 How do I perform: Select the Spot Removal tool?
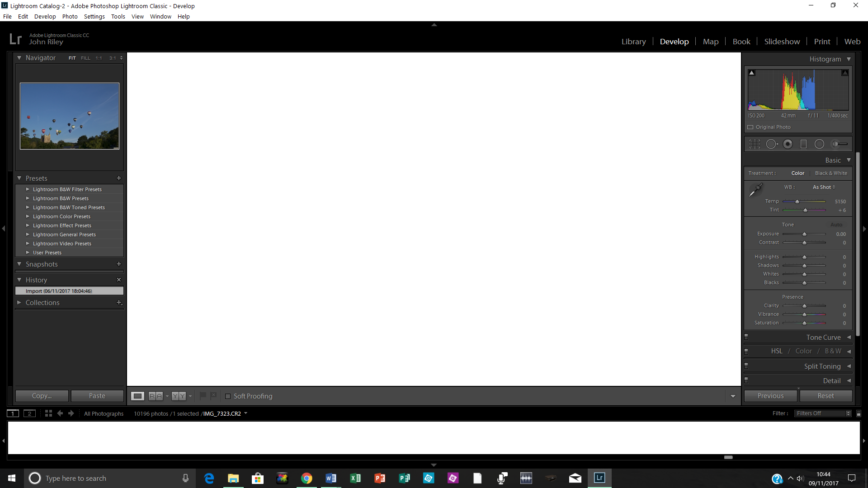[x=772, y=144]
